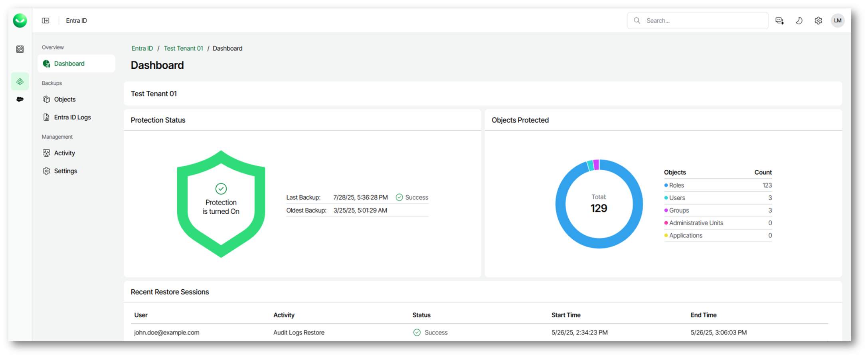The image size is (868, 358).
Task: Toggle the sidebar collapse panel icon
Action: (x=45, y=21)
